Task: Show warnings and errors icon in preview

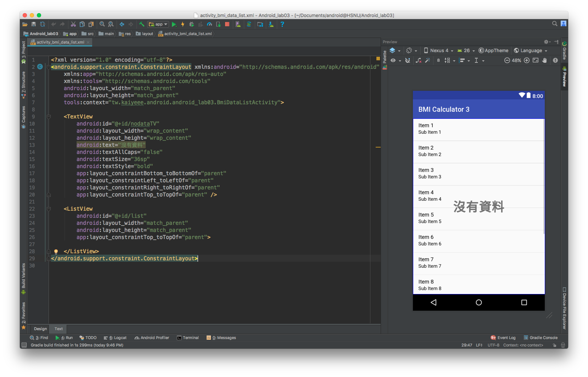Action: tap(555, 60)
